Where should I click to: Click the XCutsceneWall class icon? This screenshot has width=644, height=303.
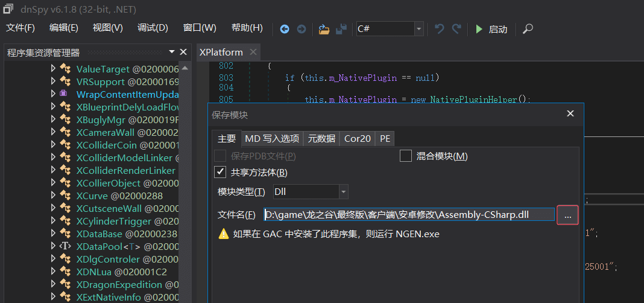65,208
